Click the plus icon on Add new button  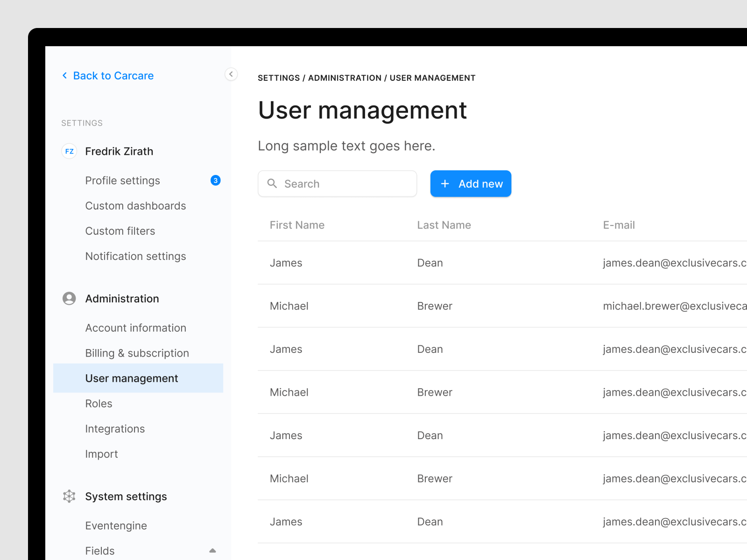[x=445, y=183]
